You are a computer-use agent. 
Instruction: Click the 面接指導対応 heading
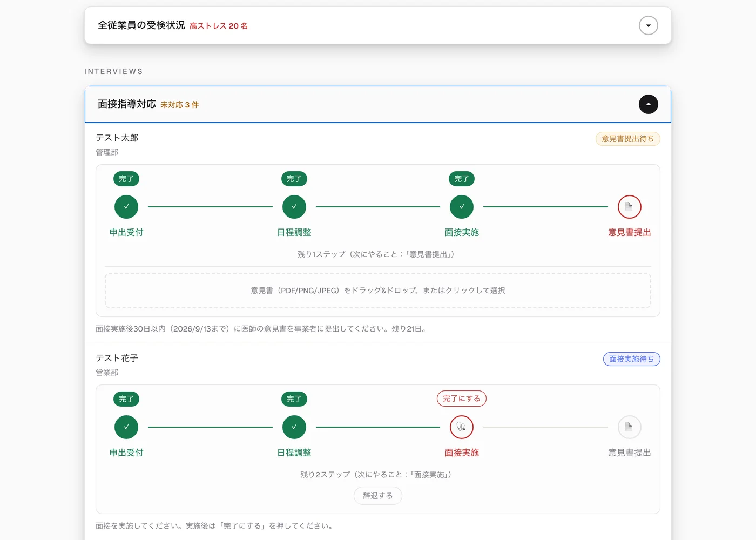click(127, 104)
